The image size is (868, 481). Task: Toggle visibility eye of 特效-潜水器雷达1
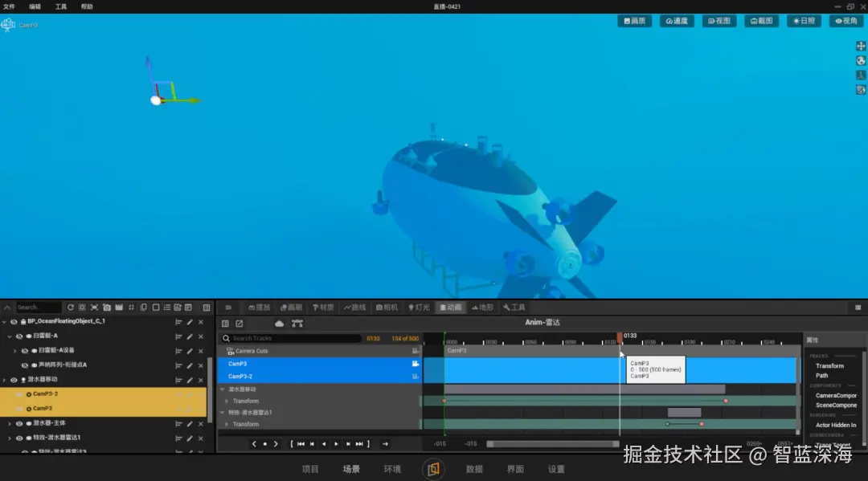click(19, 438)
